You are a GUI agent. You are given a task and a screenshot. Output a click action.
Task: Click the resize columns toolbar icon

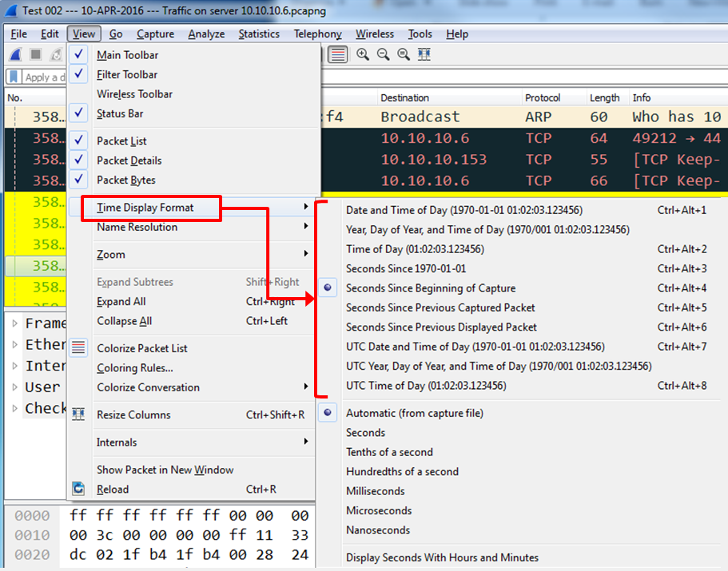click(x=424, y=55)
